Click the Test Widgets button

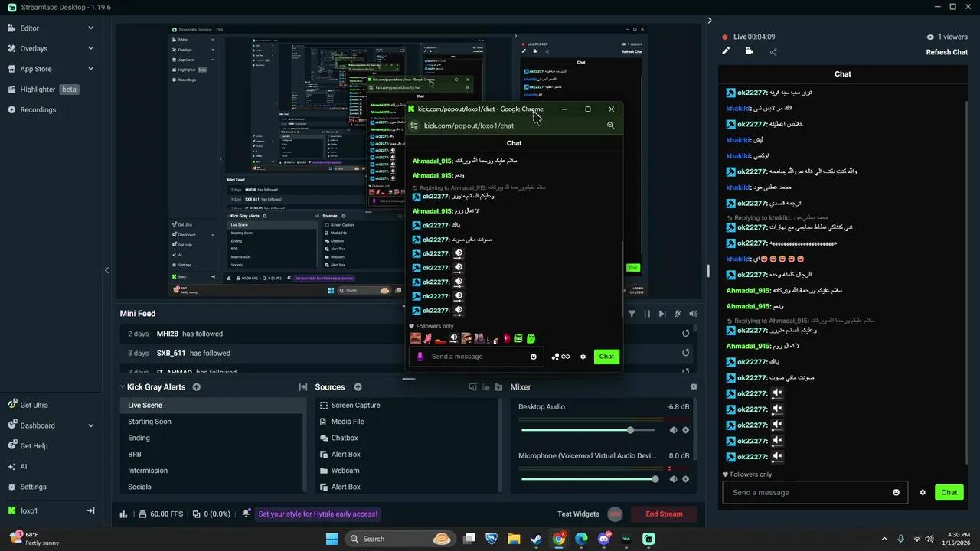pos(578,514)
